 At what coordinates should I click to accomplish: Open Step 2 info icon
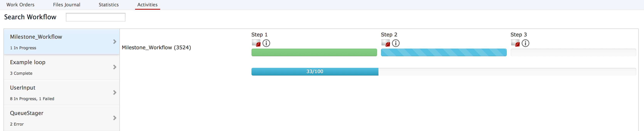[x=396, y=43]
